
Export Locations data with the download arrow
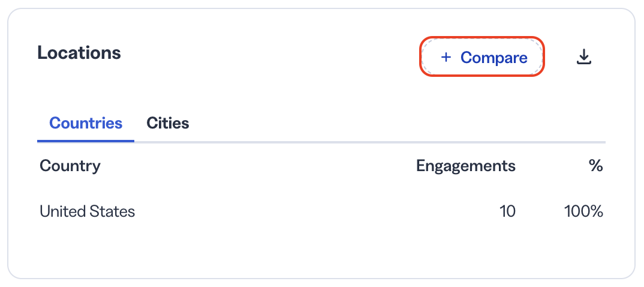583,57
